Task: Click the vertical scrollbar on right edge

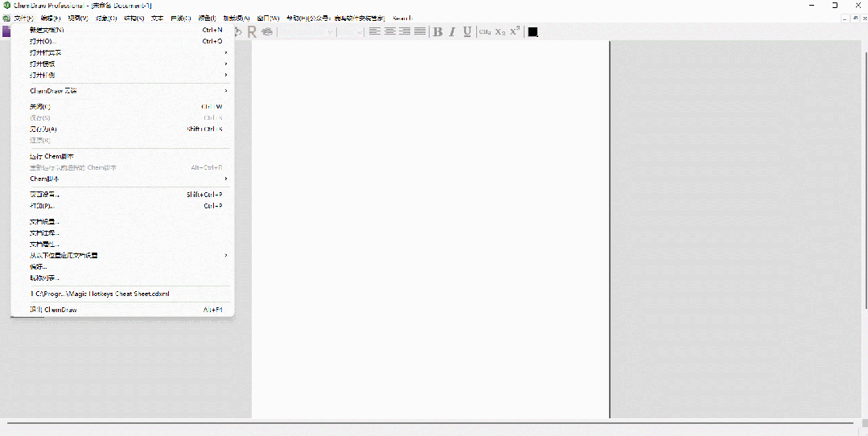Action: pos(864,161)
